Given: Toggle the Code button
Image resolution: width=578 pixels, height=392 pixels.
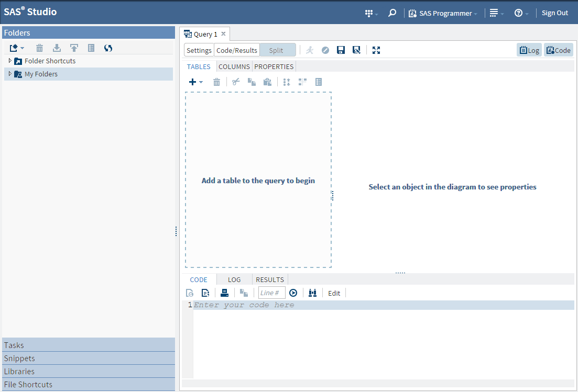Looking at the screenshot, I should (x=558, y=50).
